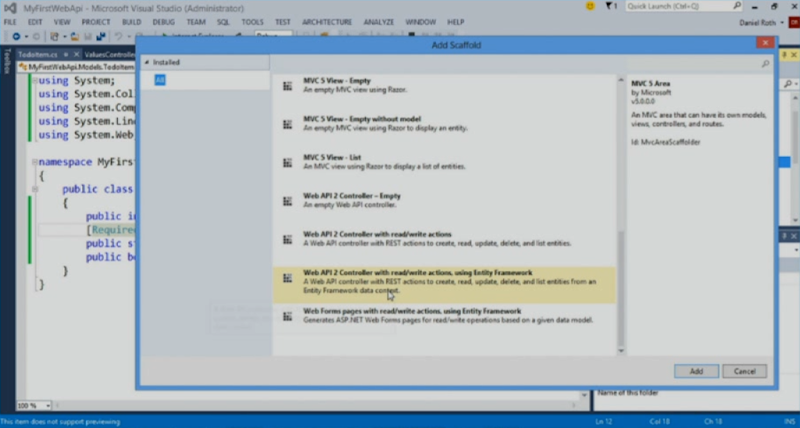
Task: Open the BUILD menu
Action: pyautogui.click(x=131, y=22)
